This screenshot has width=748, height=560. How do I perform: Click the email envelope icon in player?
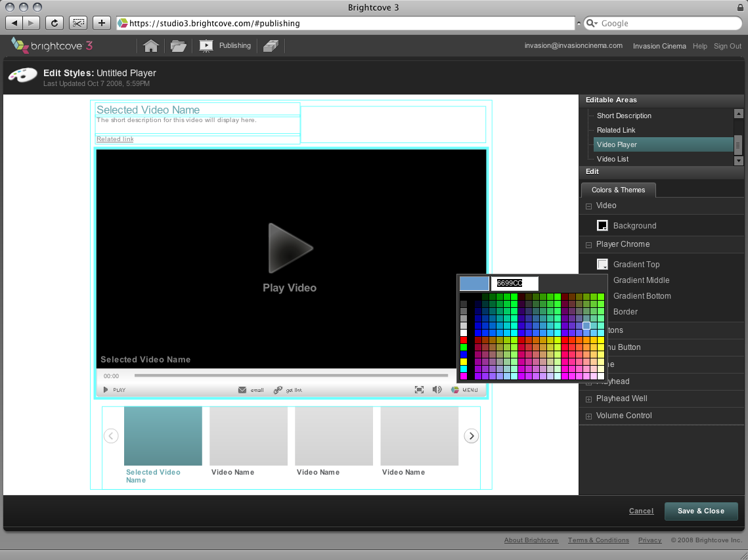[x=242, y=390]
